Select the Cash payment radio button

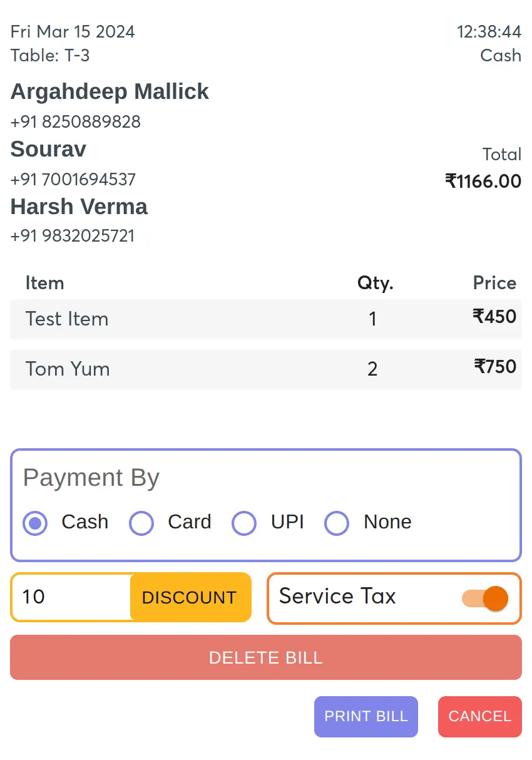(35, 522)
